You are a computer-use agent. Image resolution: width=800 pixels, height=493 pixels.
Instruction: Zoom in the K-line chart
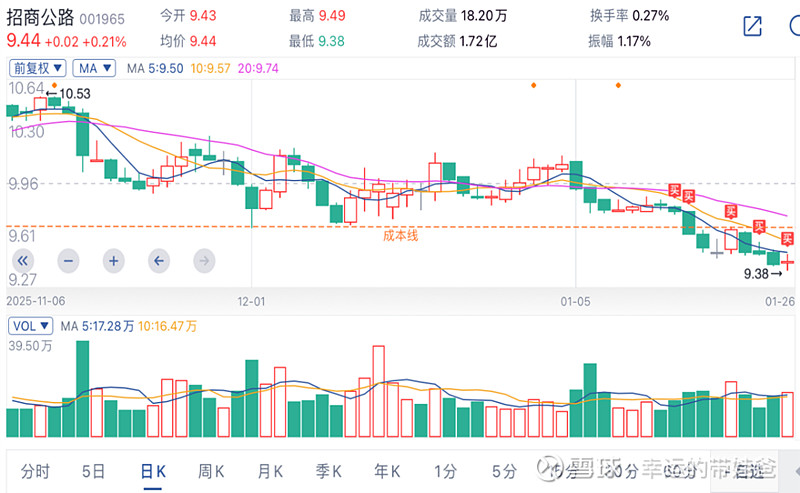point(113,260)
